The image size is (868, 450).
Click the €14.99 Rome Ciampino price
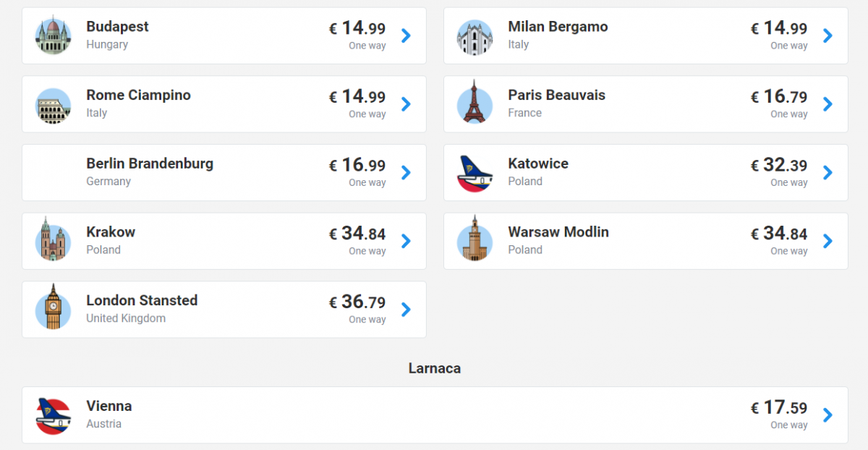[x=357, y=97]
